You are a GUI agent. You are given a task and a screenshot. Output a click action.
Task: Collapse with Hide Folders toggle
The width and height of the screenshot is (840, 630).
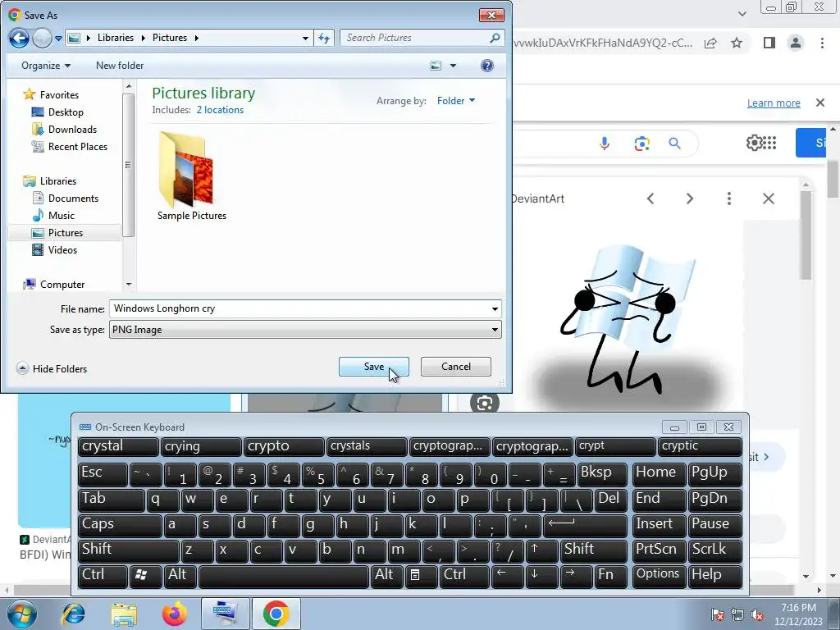click(52, 368)
